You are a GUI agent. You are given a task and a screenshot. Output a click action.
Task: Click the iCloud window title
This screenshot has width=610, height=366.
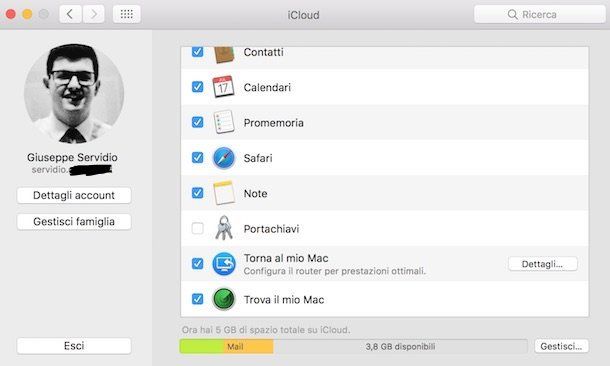tap(303, 15)
